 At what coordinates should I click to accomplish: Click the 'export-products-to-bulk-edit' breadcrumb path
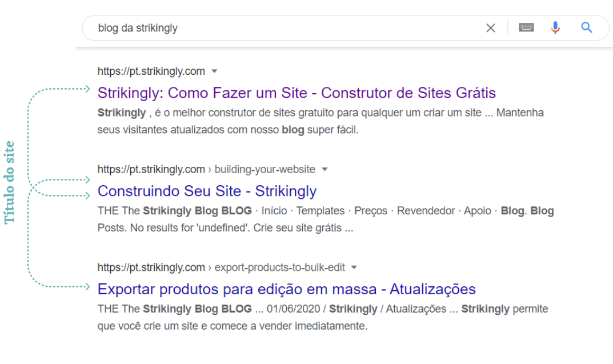pyautogui.click(x=279, y=267)
